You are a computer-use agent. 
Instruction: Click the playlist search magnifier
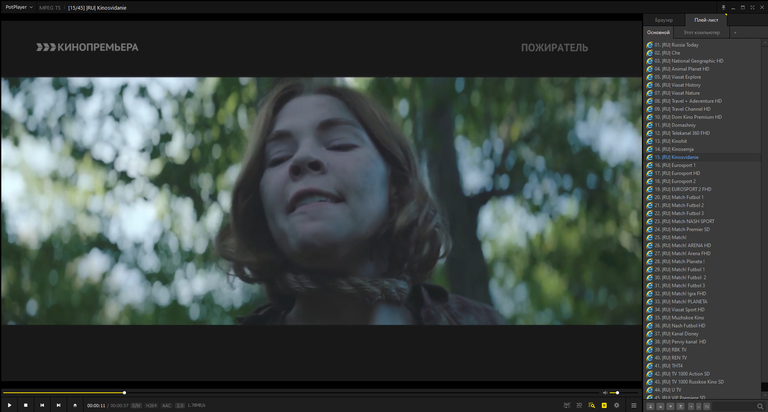click(x=760, y=407)
